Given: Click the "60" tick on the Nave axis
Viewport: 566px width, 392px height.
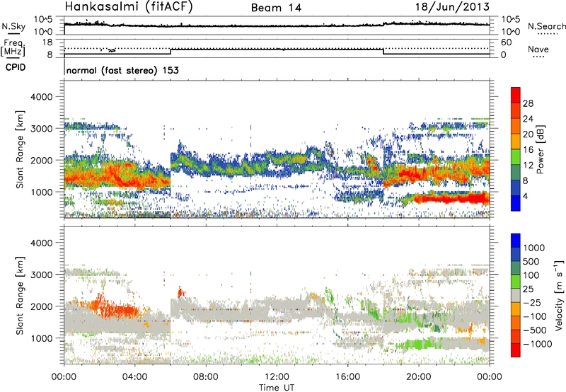Looking at the screenshot, I should tap(507, 42).
